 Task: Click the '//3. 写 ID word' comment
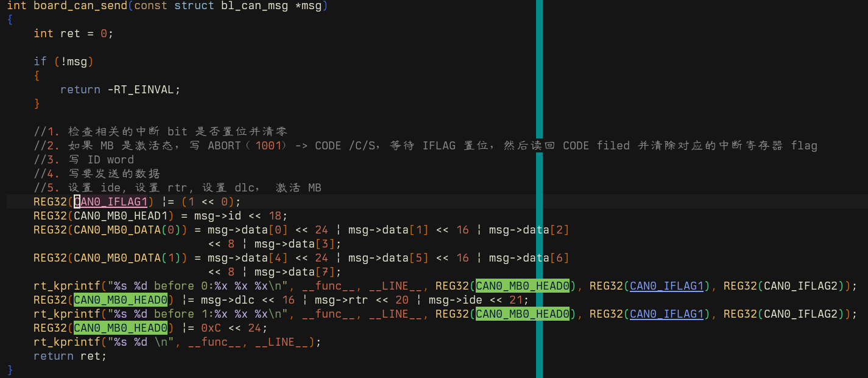pos(83,160)
